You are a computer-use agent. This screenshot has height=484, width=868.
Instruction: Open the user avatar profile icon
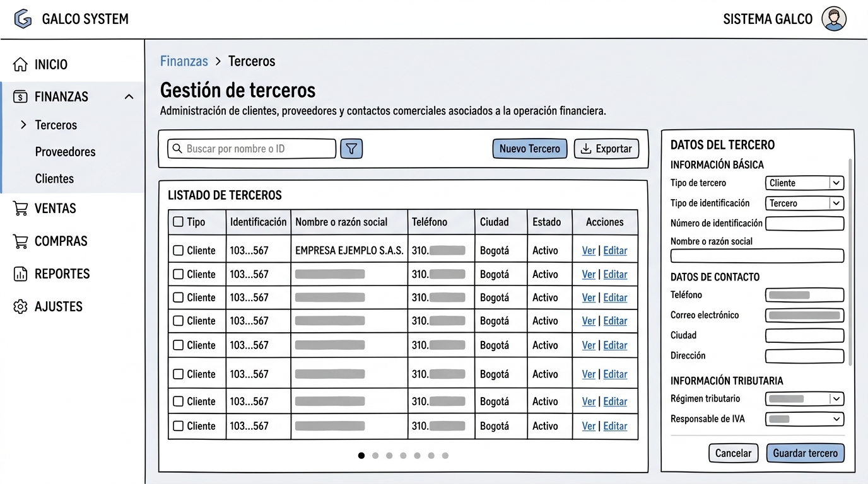pyautogui.click(x=834, y=19)
